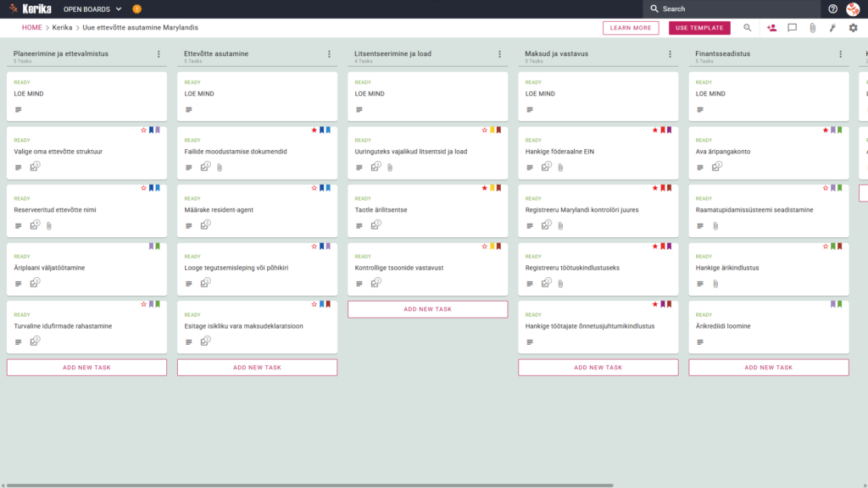Toggle star on Hankige föderaalne EIN card
The image size is (868, 488).
click(655, 130)
